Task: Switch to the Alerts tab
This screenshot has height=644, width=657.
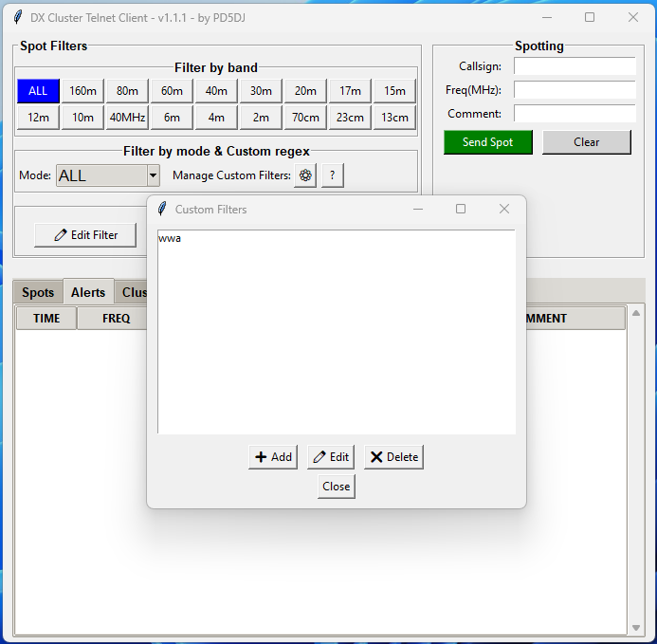Action: (88, 292)
